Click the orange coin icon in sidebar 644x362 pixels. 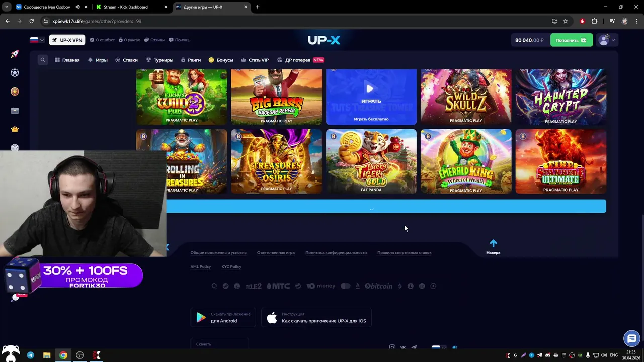pyautogui.click(x=15, y=92)
